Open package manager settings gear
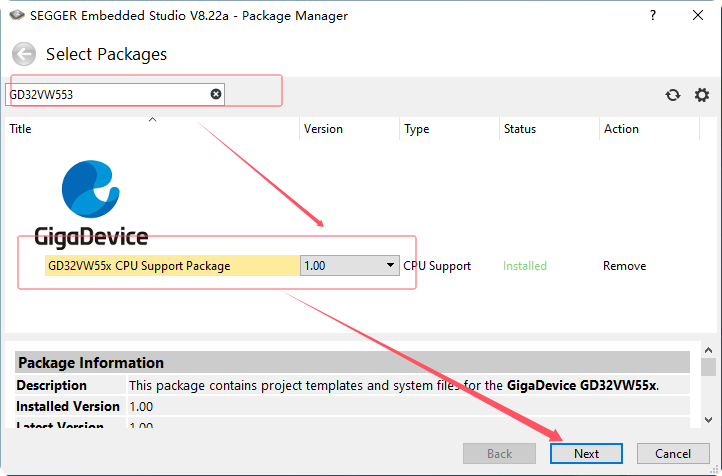 (702, 95)
